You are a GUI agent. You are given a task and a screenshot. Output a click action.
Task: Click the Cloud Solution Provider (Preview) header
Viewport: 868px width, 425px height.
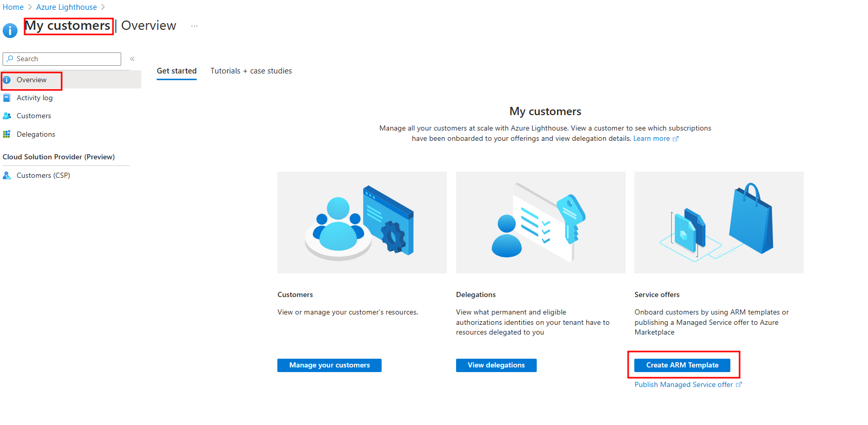click(59, 157)
